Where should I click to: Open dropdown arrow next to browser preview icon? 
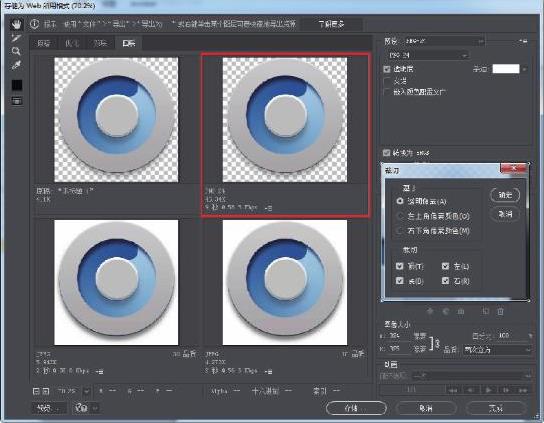(x=95, y=408)
